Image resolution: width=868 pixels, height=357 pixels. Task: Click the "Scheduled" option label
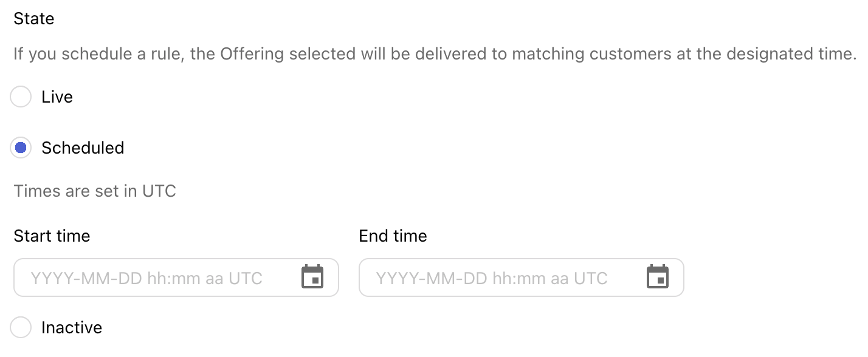(83, 148)
